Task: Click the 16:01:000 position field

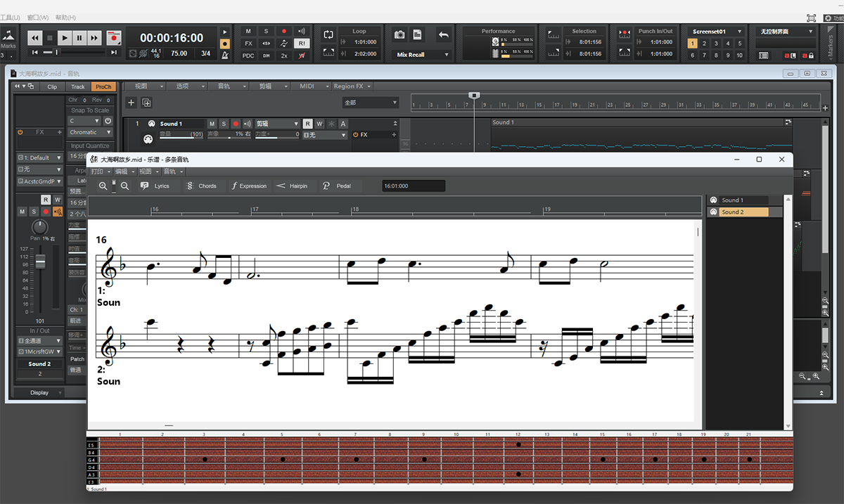Action: [414, 186]
